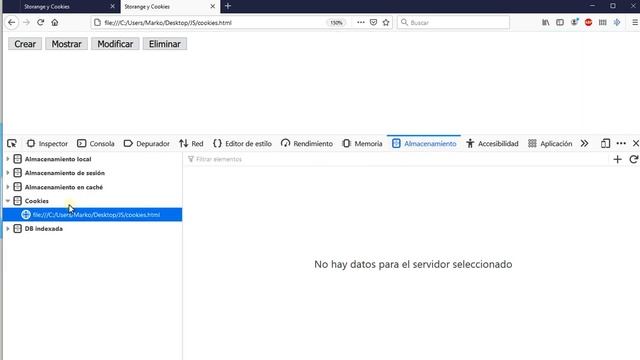Reset the 150% zoom indicator

click(336, 22)
